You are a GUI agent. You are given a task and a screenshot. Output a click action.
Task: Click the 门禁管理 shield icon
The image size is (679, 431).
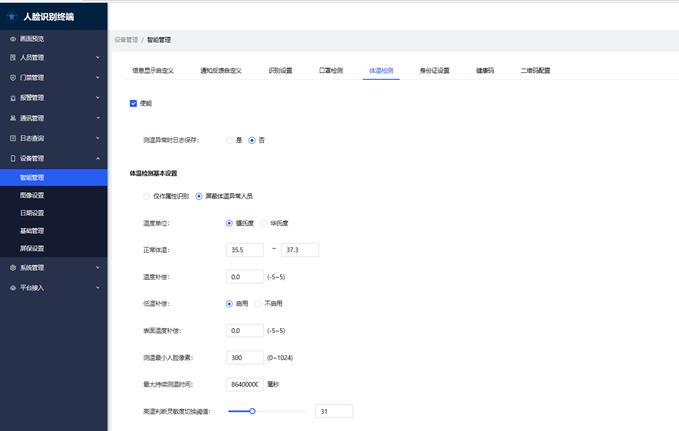coord(13,77)
